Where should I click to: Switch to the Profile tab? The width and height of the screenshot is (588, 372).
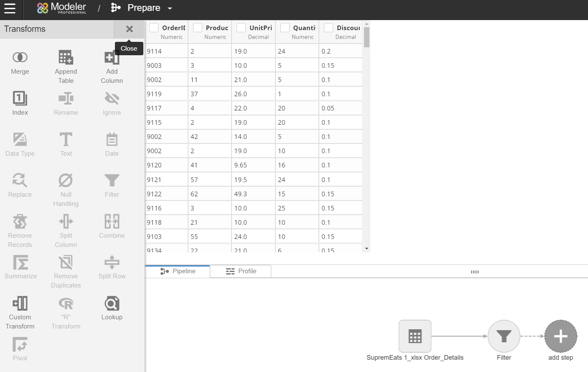click(x=241, y=271)
